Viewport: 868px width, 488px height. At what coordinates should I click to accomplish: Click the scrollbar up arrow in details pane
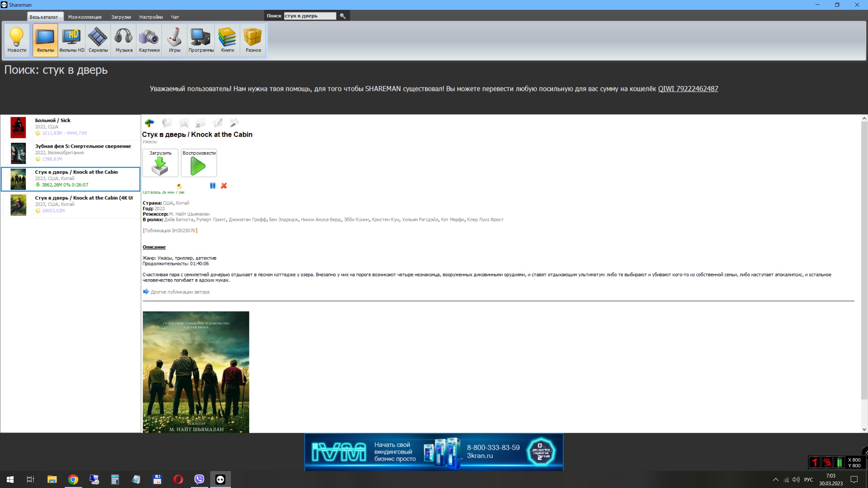point(864,118)
